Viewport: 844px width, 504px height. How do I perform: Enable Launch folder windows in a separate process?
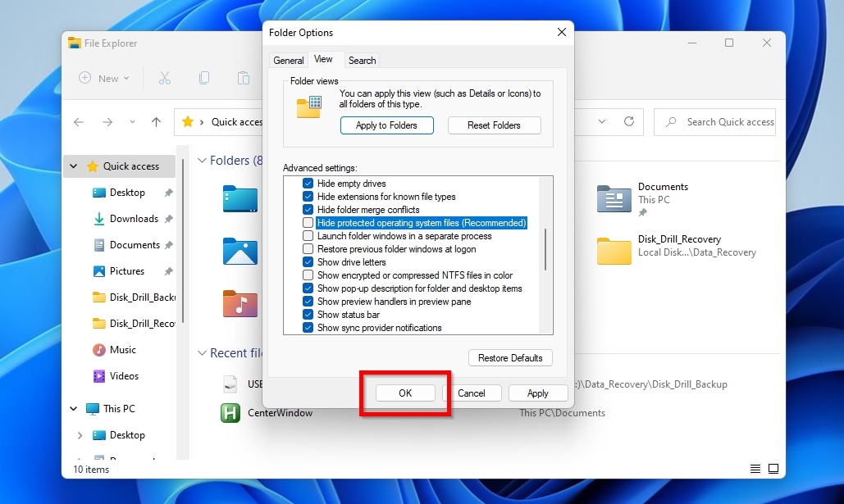pyautogui.click(x=308, y=235)
